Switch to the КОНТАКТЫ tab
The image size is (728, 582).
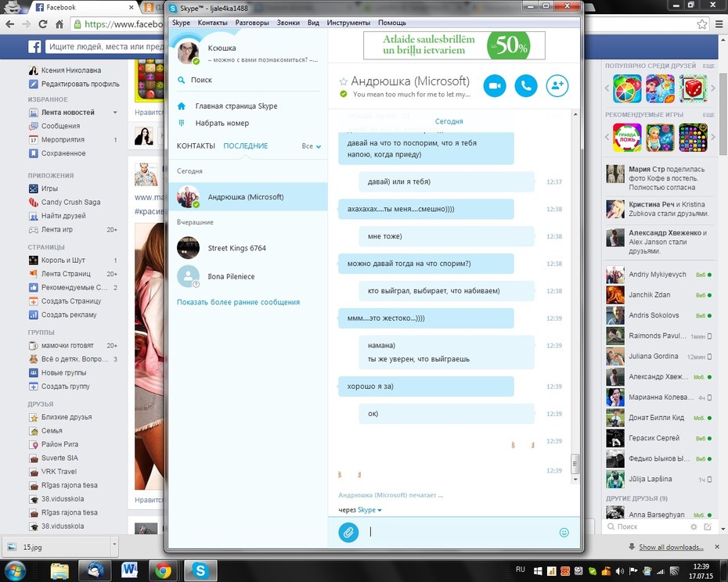(x=196, y=145)
